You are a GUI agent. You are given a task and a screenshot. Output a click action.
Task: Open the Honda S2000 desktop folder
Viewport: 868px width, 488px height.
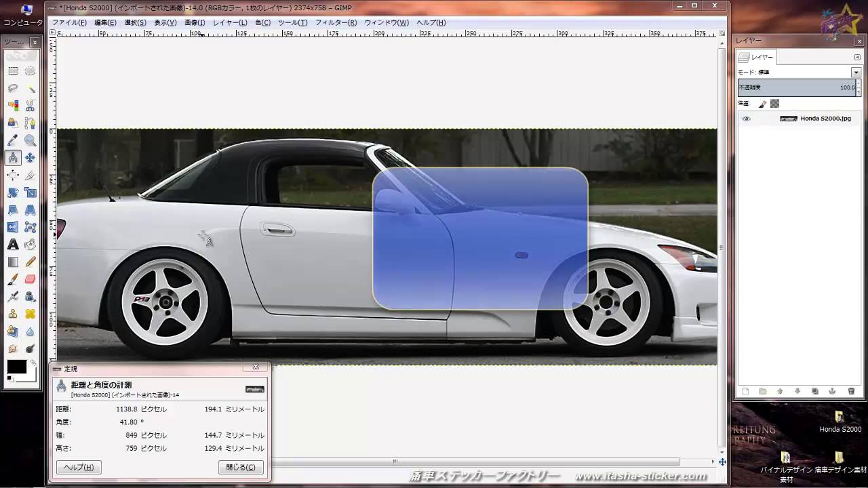pyautogui.click(x=840, y=422)
